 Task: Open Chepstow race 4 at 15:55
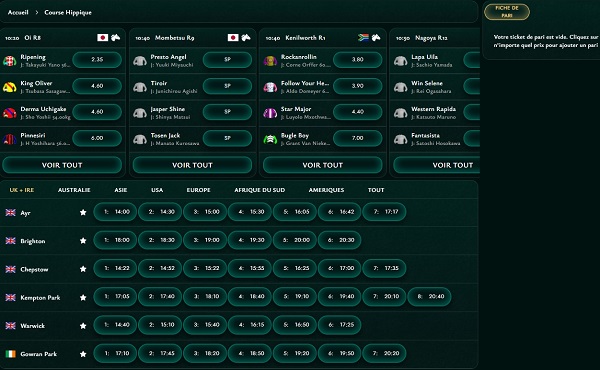click(x=249, y=268)
